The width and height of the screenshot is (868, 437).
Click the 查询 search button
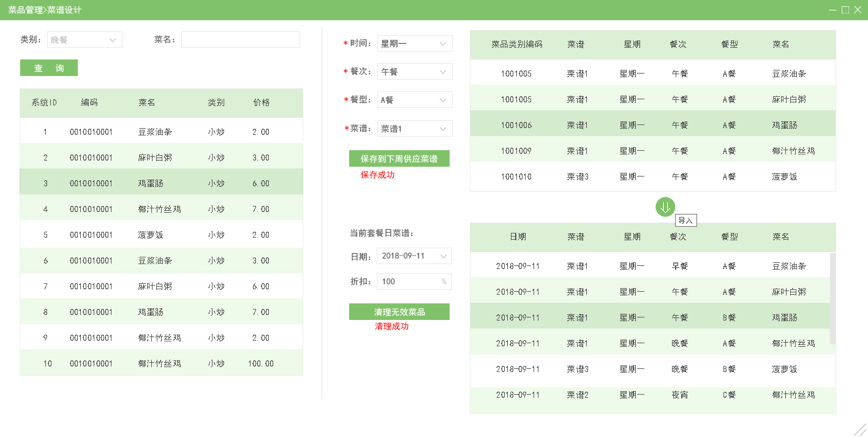point(48,67)
